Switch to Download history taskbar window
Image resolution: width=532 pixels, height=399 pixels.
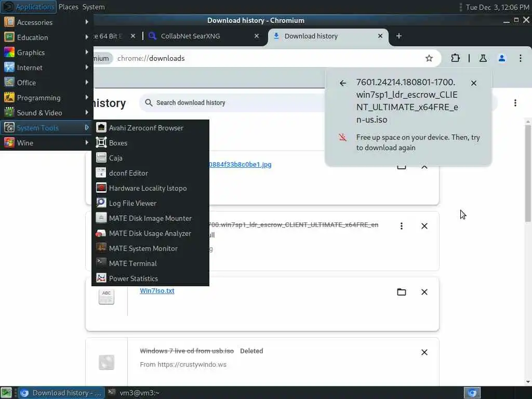point(62,393)
